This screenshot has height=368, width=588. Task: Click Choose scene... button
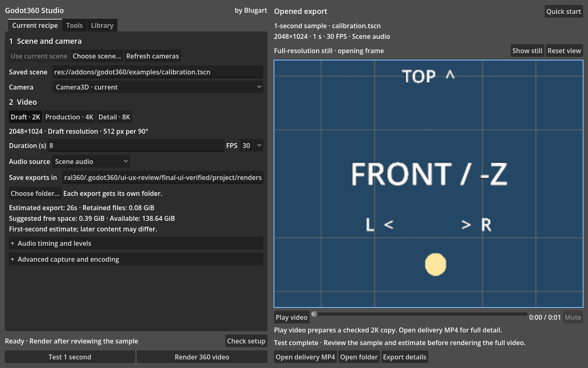(x=97, y=56)
